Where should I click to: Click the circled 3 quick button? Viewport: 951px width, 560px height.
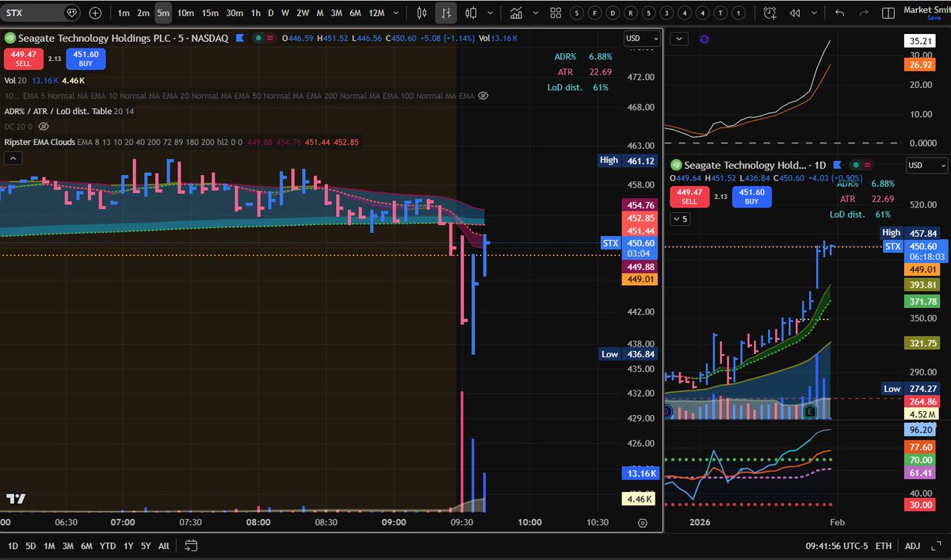[667, 13]
